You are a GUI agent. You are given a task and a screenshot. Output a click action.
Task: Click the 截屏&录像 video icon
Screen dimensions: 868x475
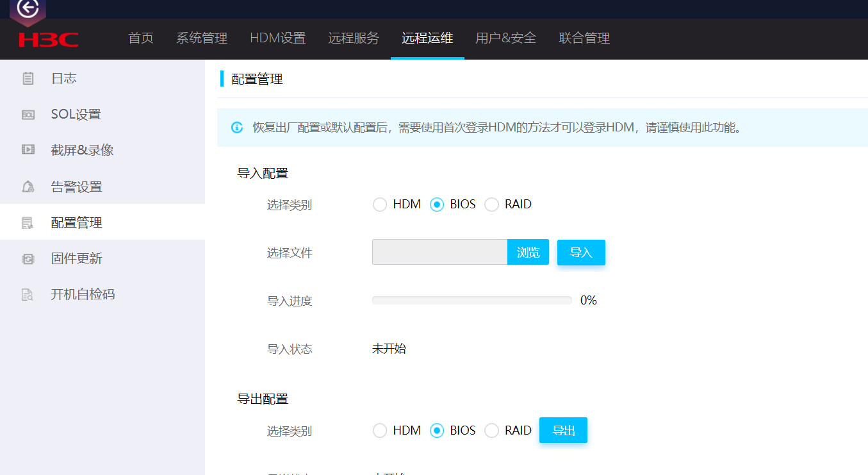click(28, 150)
